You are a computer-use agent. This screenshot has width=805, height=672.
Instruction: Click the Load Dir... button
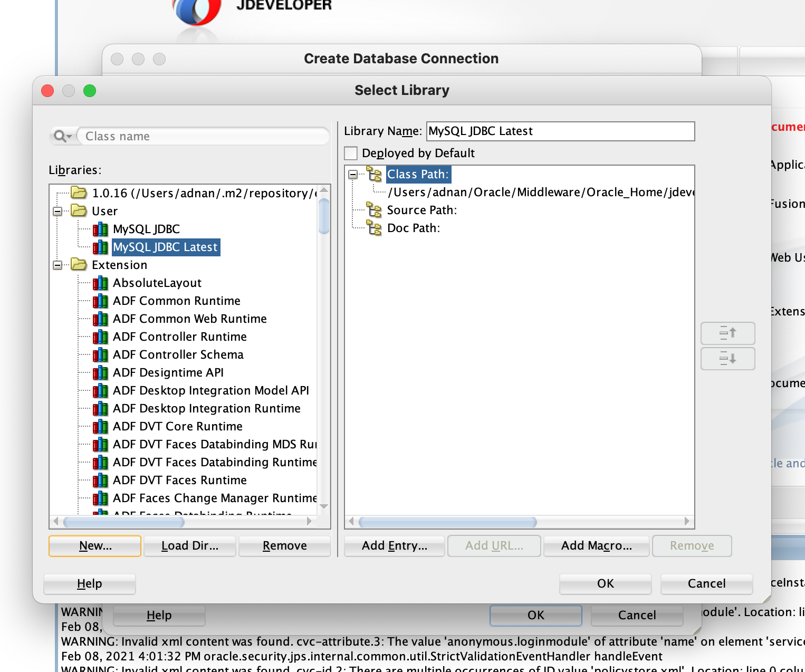pyautogui.click(x=190, y=546)
